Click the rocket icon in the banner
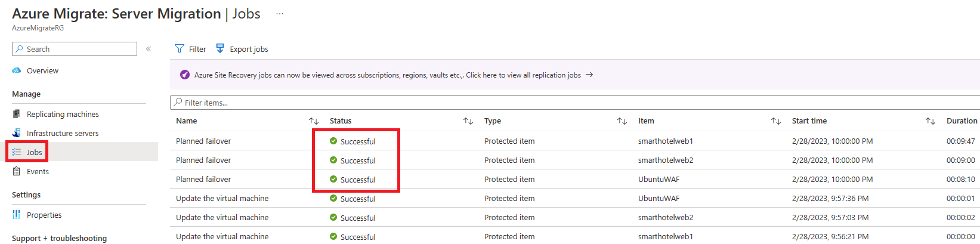 [x=185, y=75]
